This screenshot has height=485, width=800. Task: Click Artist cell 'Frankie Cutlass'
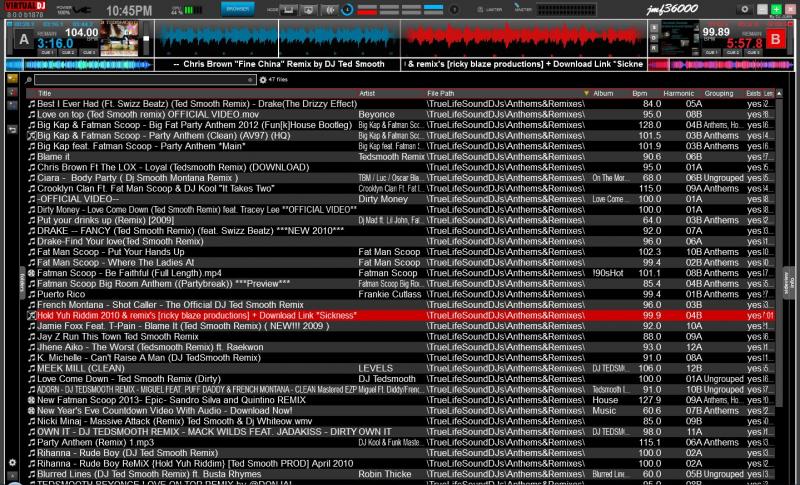coord(390,294)
